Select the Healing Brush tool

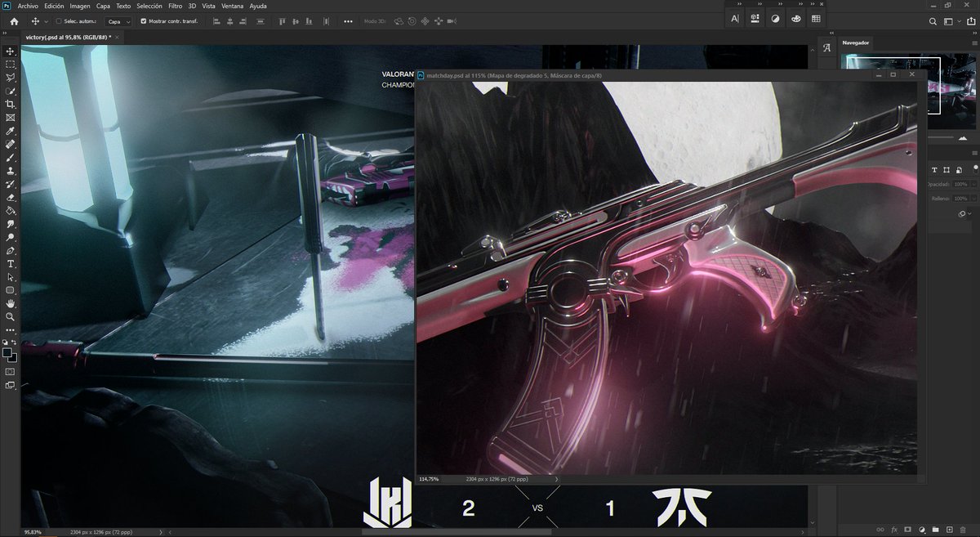[x=11, y=145]
